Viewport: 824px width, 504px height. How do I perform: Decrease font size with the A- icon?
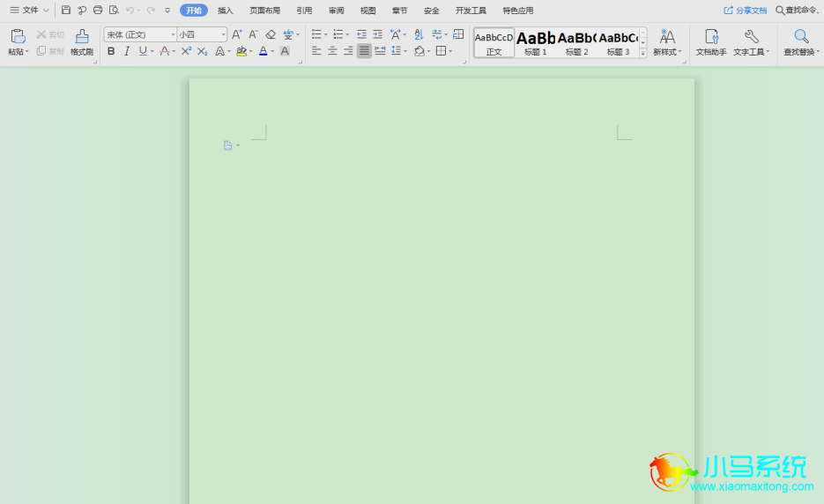click(253, 34)
